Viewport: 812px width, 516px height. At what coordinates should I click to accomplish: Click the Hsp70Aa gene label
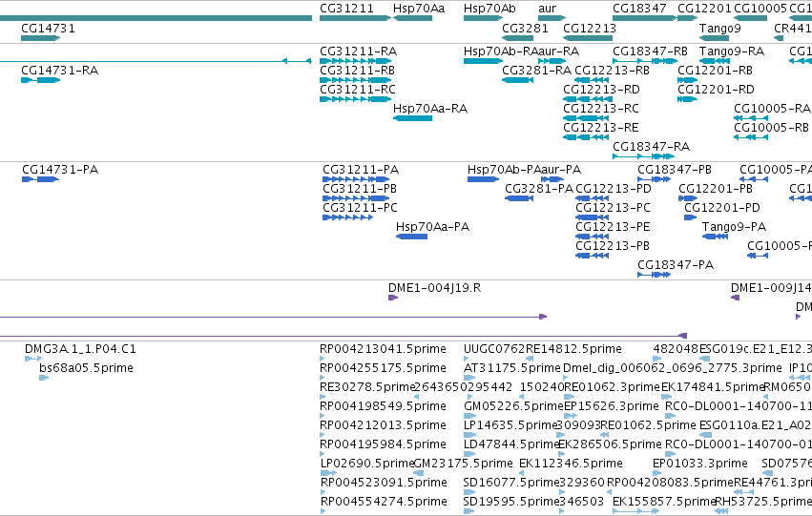419,9
